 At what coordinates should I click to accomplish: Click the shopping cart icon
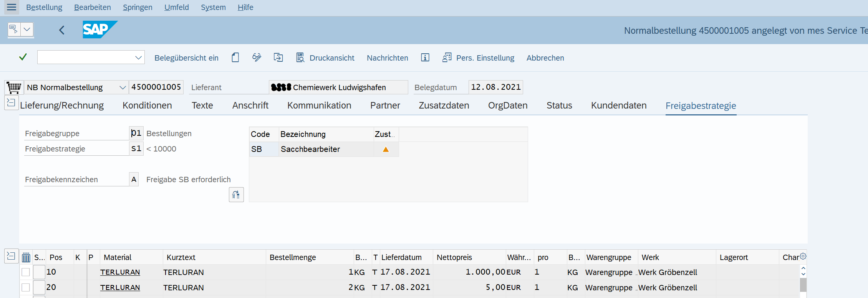tap(14, 87)
